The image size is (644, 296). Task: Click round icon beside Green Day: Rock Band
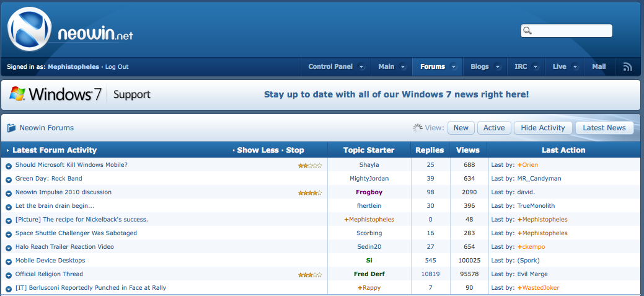click(x=9, y=180)
